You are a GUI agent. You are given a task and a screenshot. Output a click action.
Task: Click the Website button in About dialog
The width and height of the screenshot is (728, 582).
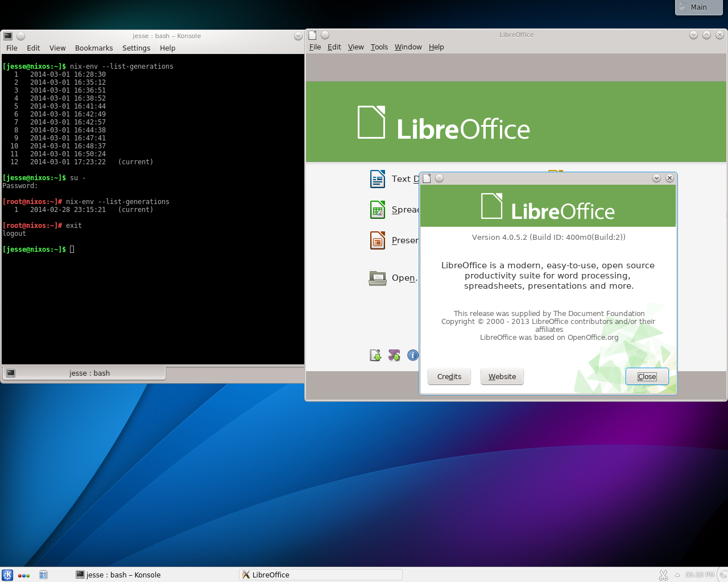(x=502, y=376)
